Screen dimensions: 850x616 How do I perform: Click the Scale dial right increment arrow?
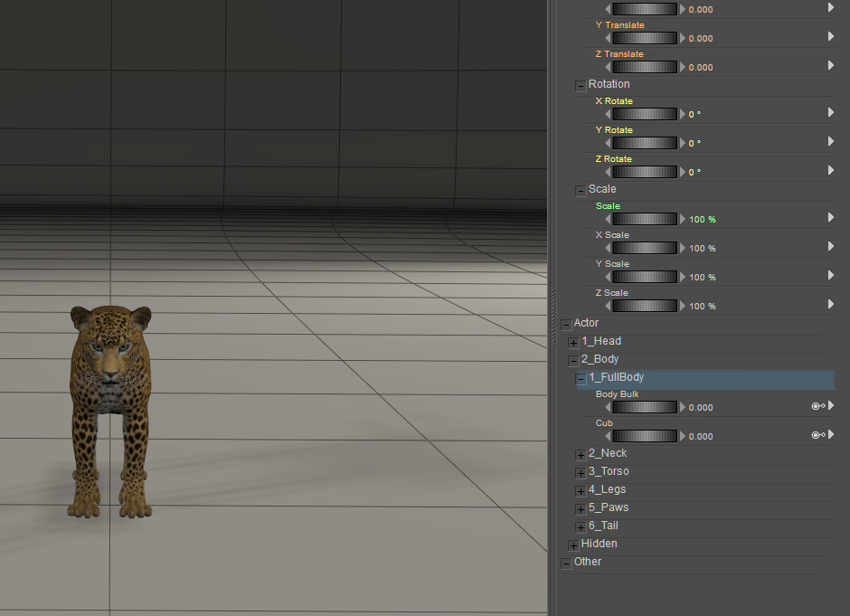click(x=683, y=219)
